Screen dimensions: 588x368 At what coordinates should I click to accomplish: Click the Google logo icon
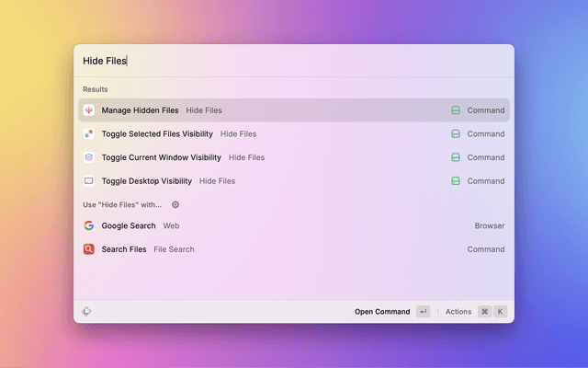click(89, 225)
